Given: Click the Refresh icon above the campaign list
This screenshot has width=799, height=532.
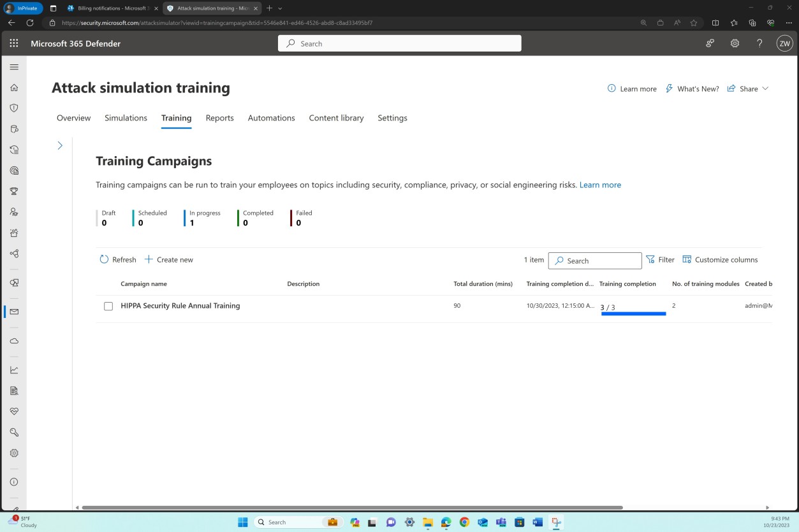Looking at the screenshot, I should click(x=104, y=259).
